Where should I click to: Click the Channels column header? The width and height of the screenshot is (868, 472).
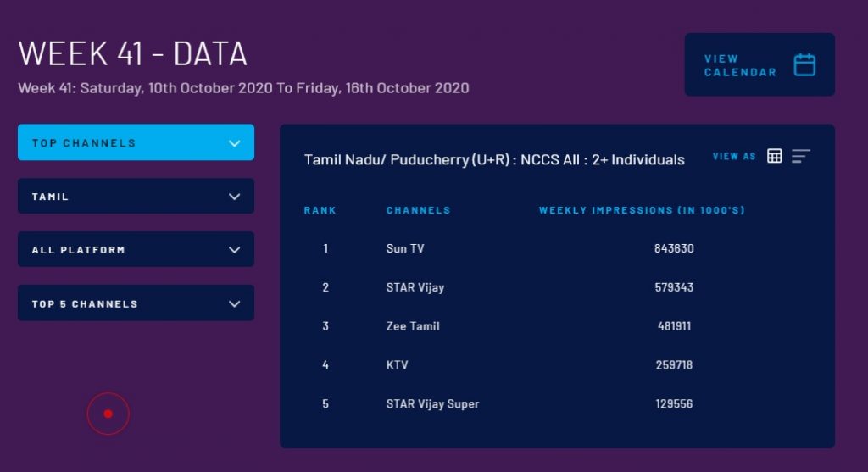click(x=418, y=210)
